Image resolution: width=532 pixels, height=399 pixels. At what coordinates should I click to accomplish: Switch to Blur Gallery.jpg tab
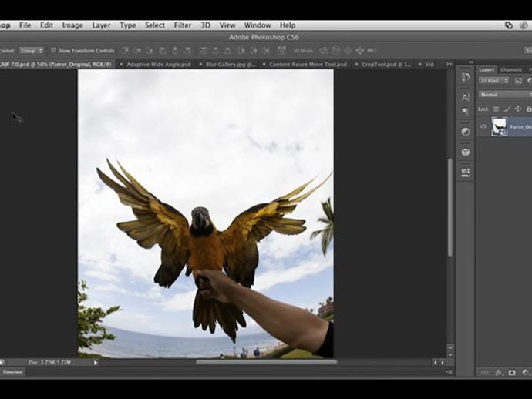[x=231, y=64]
